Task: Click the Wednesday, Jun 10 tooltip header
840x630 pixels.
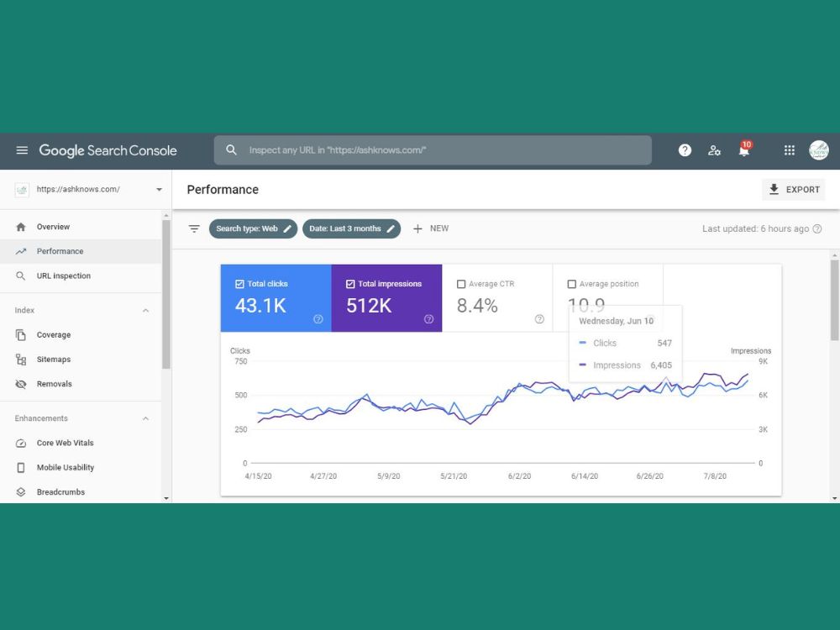Action: [616, 321]
